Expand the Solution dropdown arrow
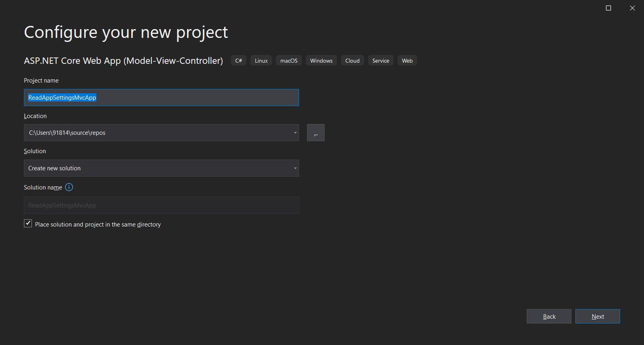Viewport: 644px width, 345px height. pyautogui.click(x=295, y=168)
